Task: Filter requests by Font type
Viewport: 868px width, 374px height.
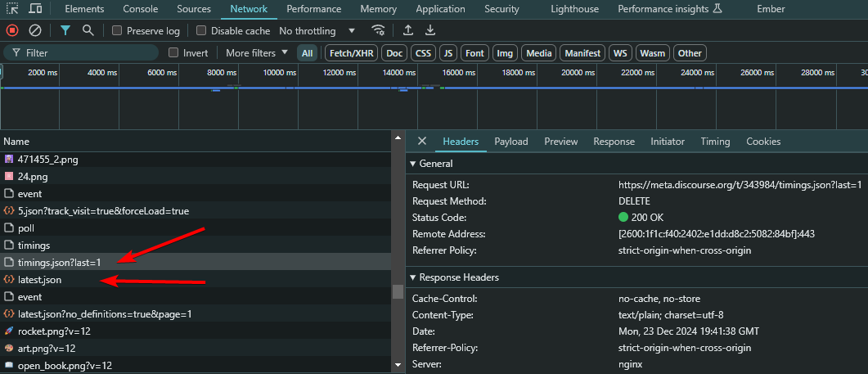Action: click(474, 53)
